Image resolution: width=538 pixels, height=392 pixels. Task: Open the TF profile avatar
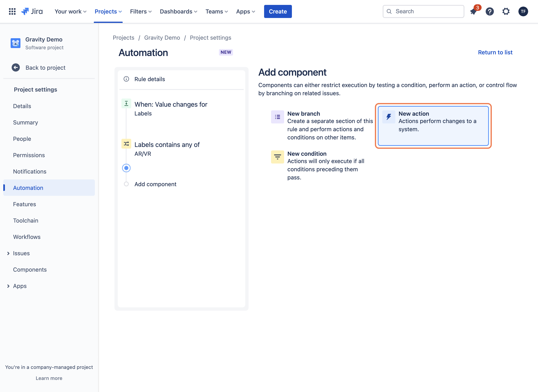(523, 11)
